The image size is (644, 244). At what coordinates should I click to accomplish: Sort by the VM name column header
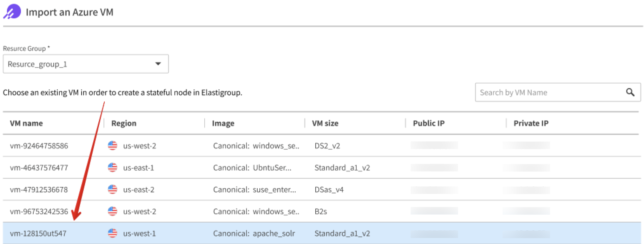coord(26,123)
